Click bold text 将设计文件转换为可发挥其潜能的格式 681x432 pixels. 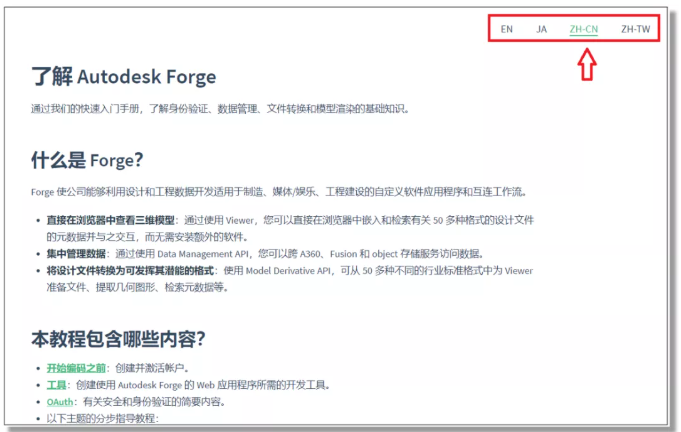[x=130, y=271]
